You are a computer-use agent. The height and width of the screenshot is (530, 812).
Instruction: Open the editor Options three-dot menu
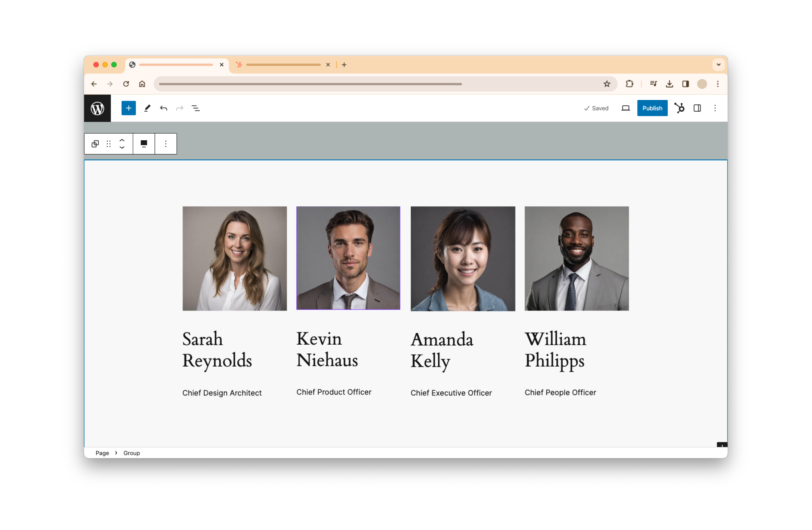715,108
